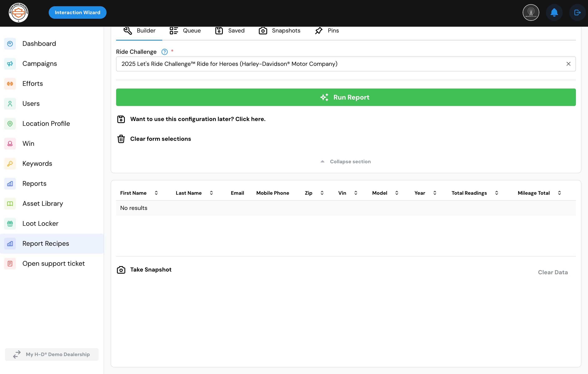The width and height of the screenshot is (588, 374).
Task: Click the Ride Challenge help question icon
Action: click(164, 52)
